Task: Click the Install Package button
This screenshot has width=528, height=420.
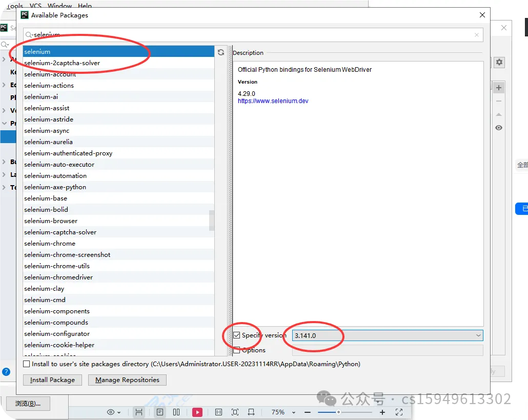Action: (52, 380)
